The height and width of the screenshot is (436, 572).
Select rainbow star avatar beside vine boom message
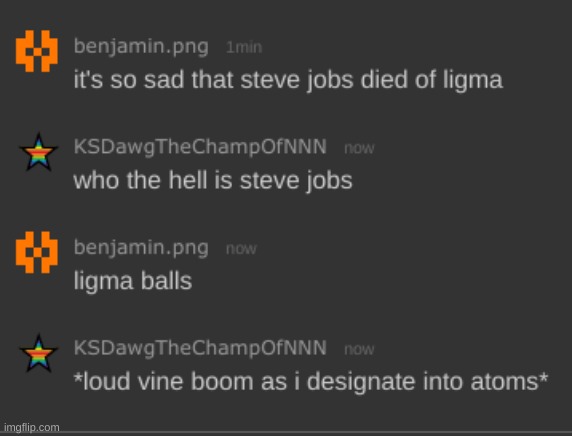click(38, 353)
